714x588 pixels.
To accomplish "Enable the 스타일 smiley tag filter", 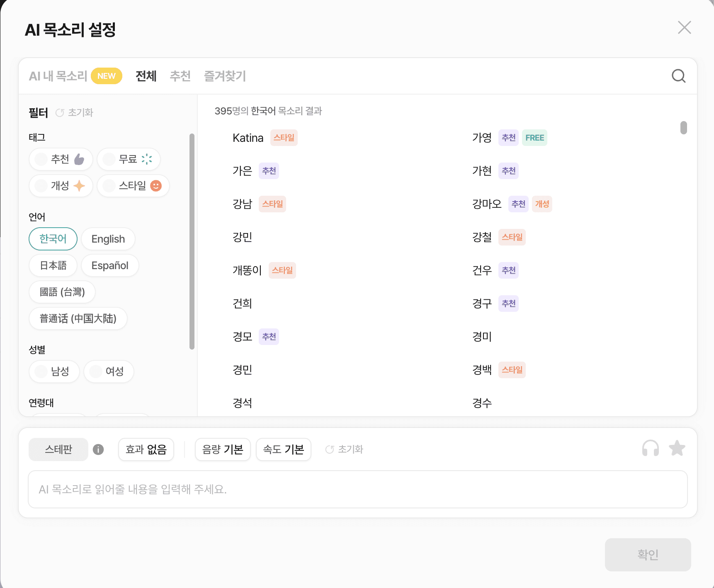I will point(133,186).
